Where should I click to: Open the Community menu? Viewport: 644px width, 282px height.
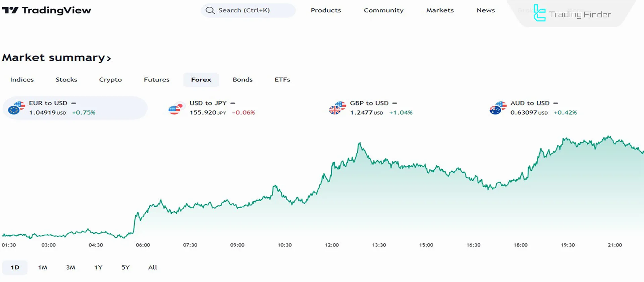click(x=384, y=10)
